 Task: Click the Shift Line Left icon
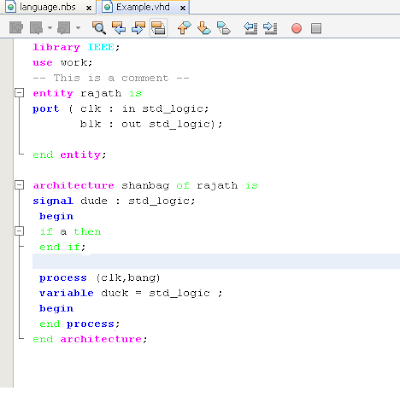click(x=250, y=28)
